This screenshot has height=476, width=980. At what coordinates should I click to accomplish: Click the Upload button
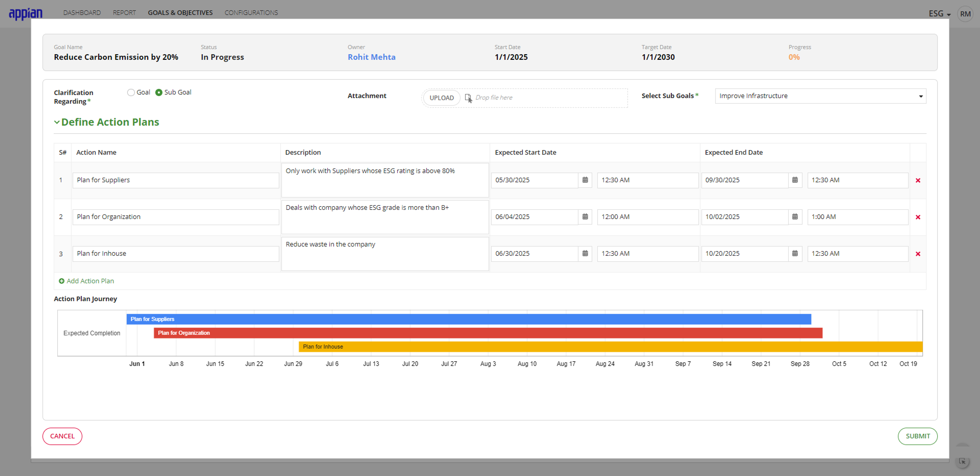442,98
